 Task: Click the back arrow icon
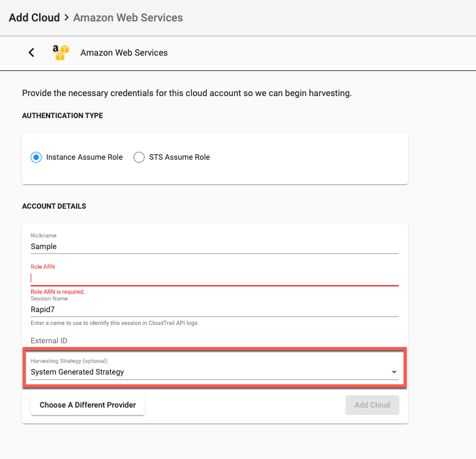pyautogui.click(x=31, y=53)
